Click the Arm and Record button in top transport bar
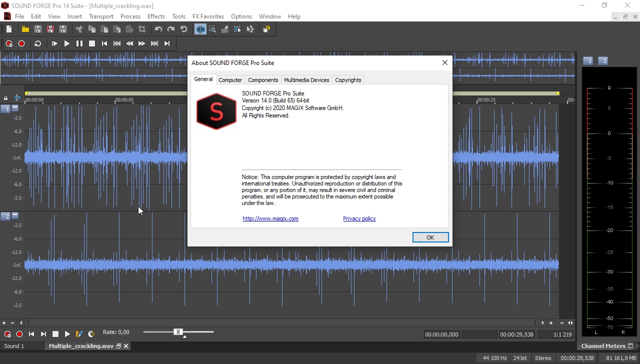Screen dimensions: 640x364 tap(9, 43)
